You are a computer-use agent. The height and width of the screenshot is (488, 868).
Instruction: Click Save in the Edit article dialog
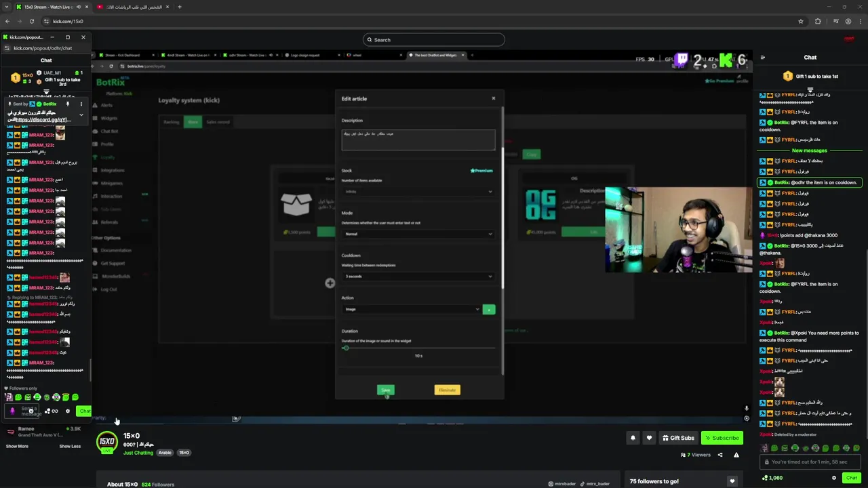pyautogui.click(x=385, y=390)
